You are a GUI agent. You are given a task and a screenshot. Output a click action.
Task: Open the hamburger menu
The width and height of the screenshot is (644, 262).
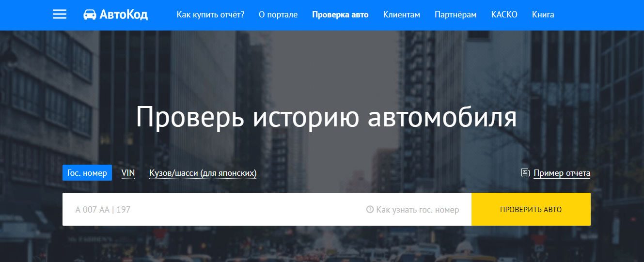click(x=60, y=15)
